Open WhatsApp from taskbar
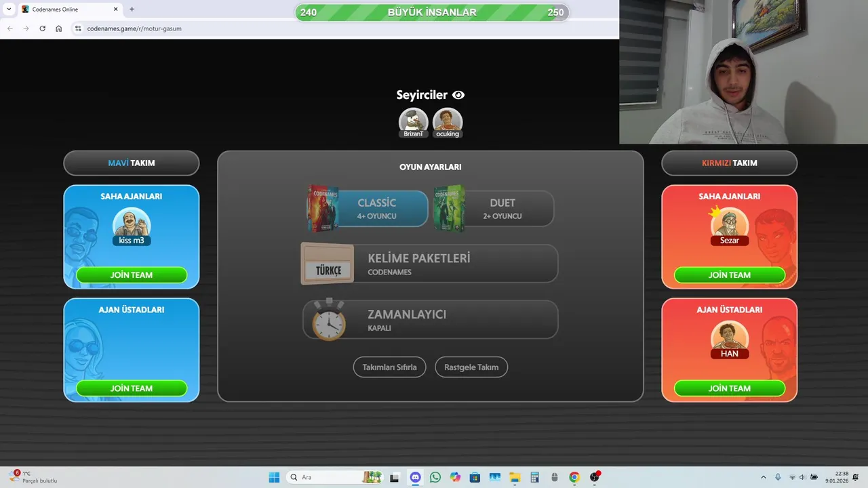This screenshot has height=488, width=868. point(435,477)
